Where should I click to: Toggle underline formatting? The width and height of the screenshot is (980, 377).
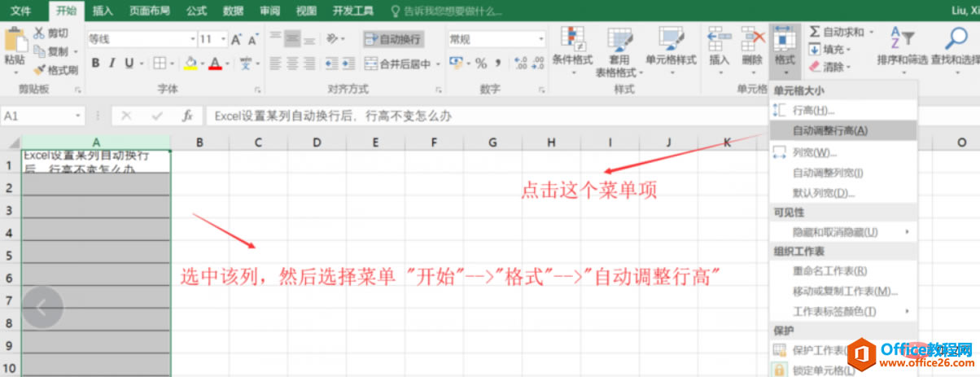click(130, 64)
